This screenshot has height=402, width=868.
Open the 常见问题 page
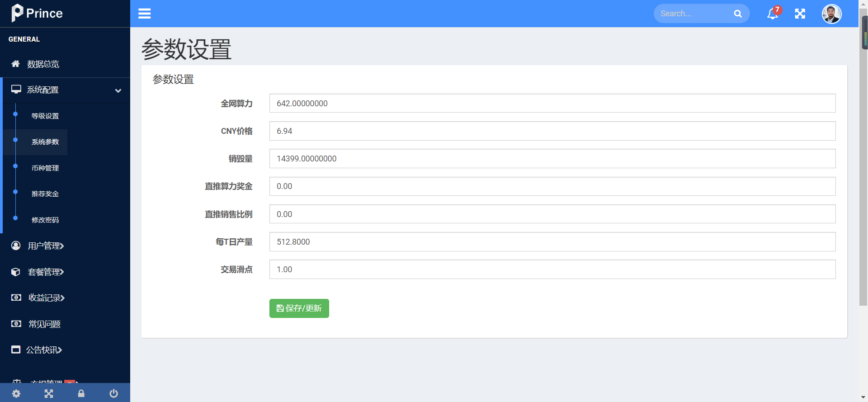click(x=44, y=324)
